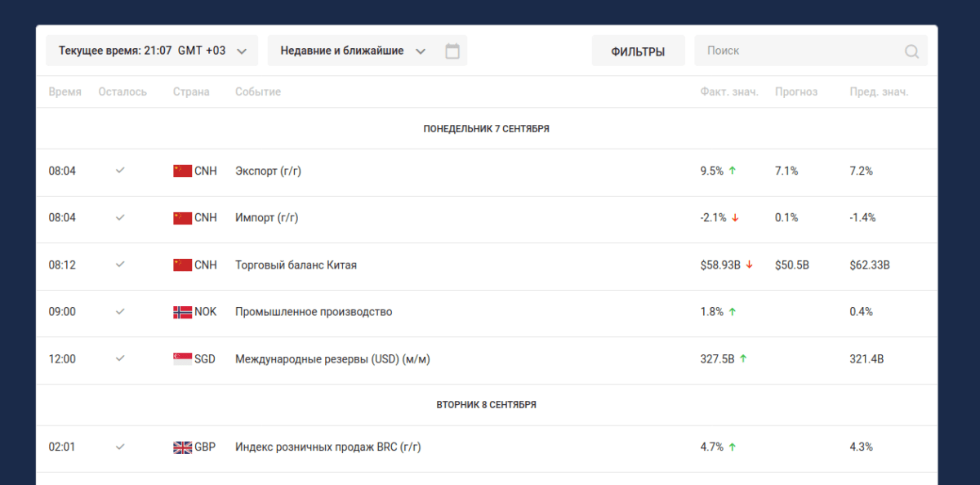The image size is (980, 485).
Task: Click the Прогноз column header
Action: point(795,92)
